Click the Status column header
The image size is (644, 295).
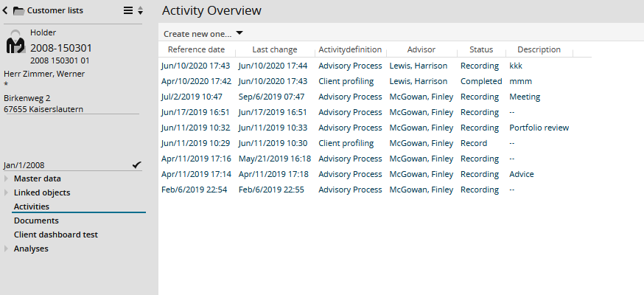481,50
